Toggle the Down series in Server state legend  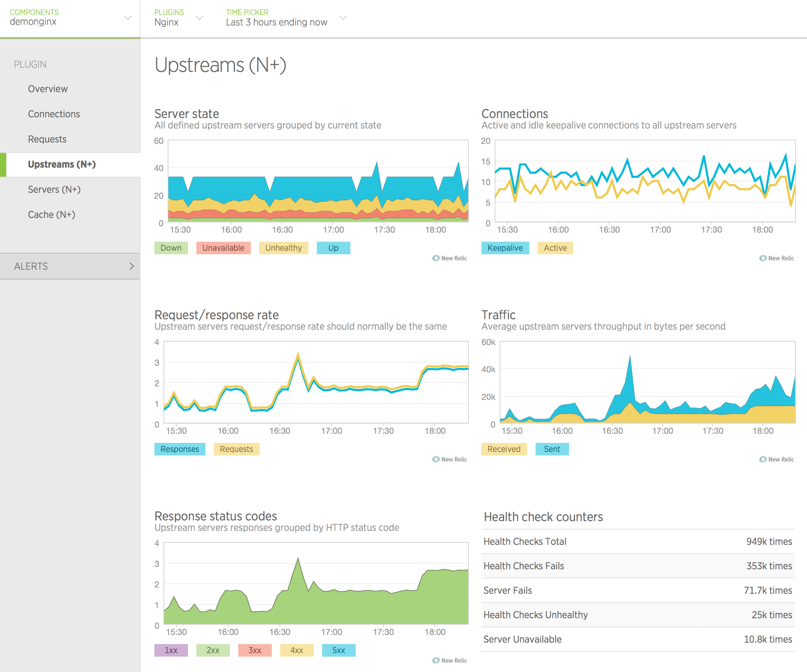pyautogui.click(x=171, y=248)
